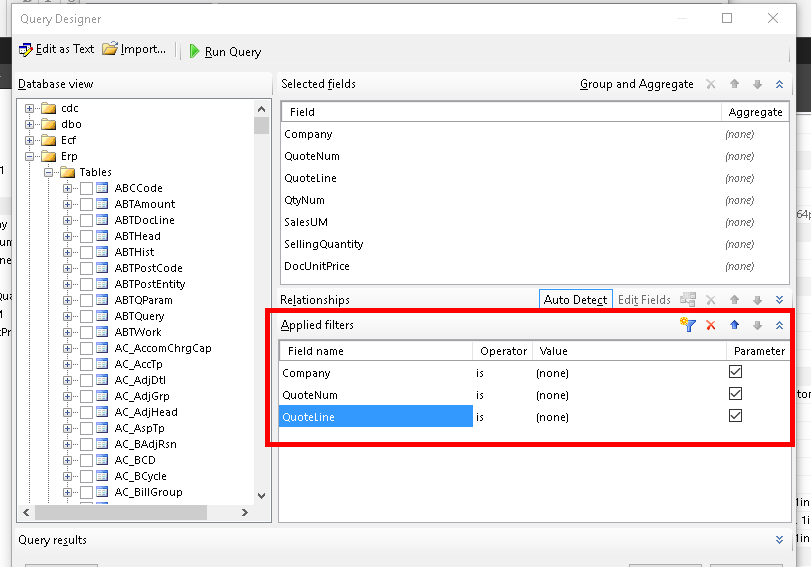Toggle Parameter checkbox for QuoteLine filter
Viewport: 811px width, 567px height.
click(735, 416)
